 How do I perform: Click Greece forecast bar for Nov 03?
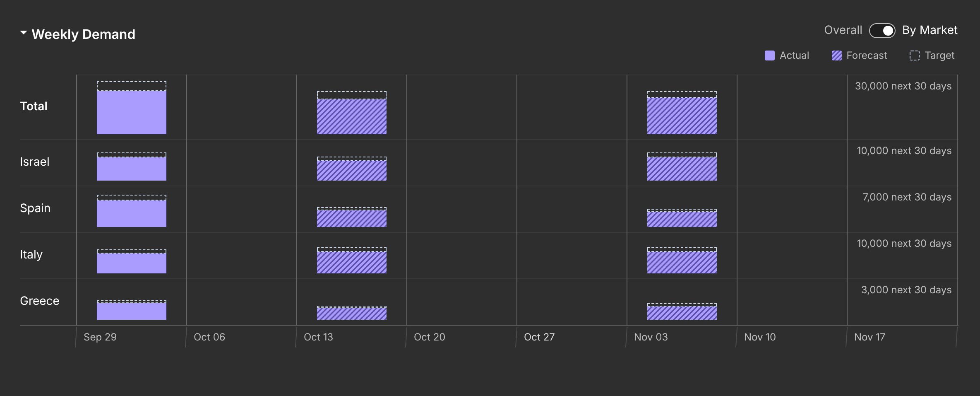(x=682, y=313)
